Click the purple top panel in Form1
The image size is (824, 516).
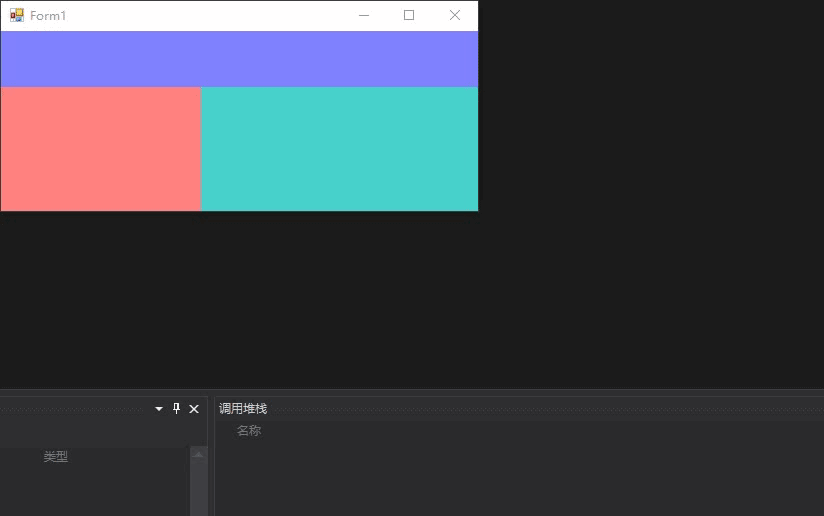[x=239, y=59]
